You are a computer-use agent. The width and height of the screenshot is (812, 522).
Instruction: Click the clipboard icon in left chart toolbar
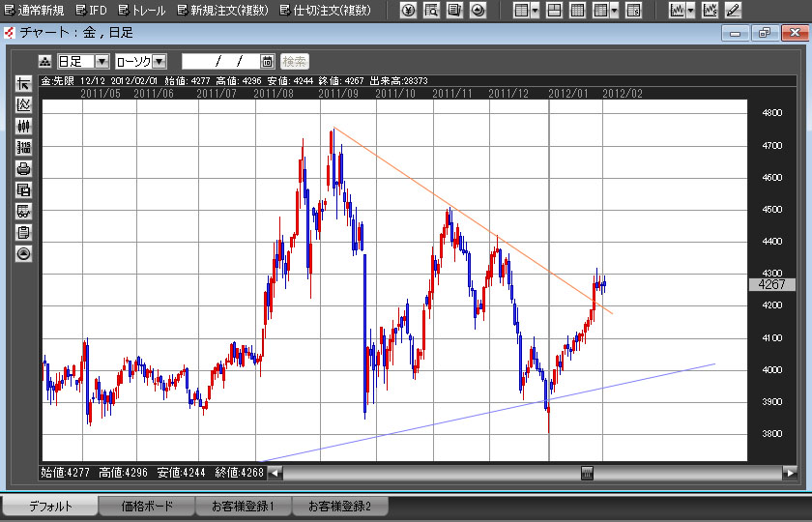(24, 232)
